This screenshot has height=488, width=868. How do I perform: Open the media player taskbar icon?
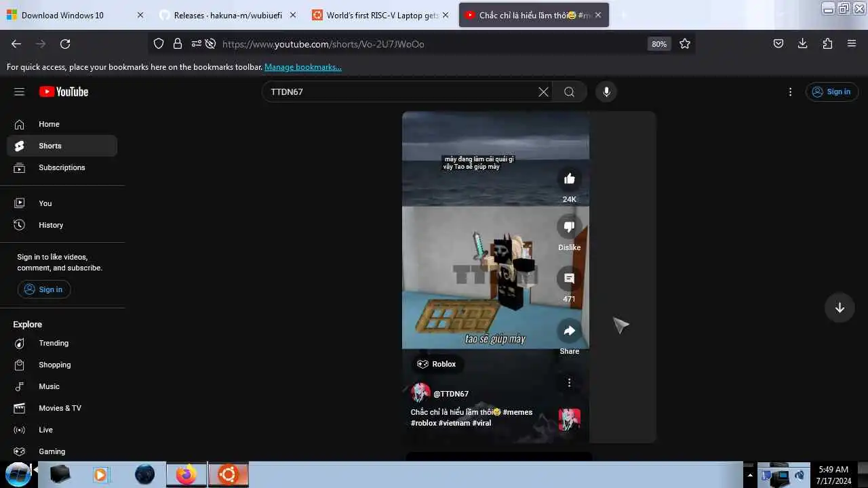click(x=101, y=474)
